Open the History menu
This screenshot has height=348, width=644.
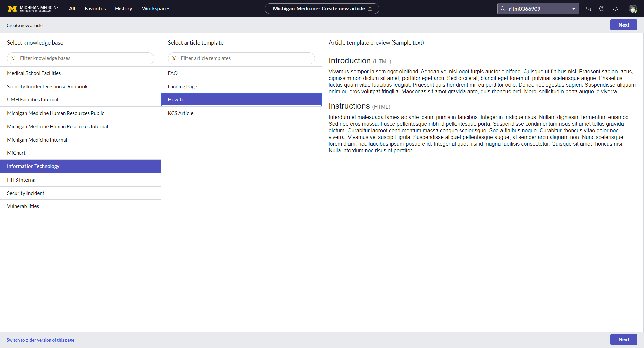(123, 8)
